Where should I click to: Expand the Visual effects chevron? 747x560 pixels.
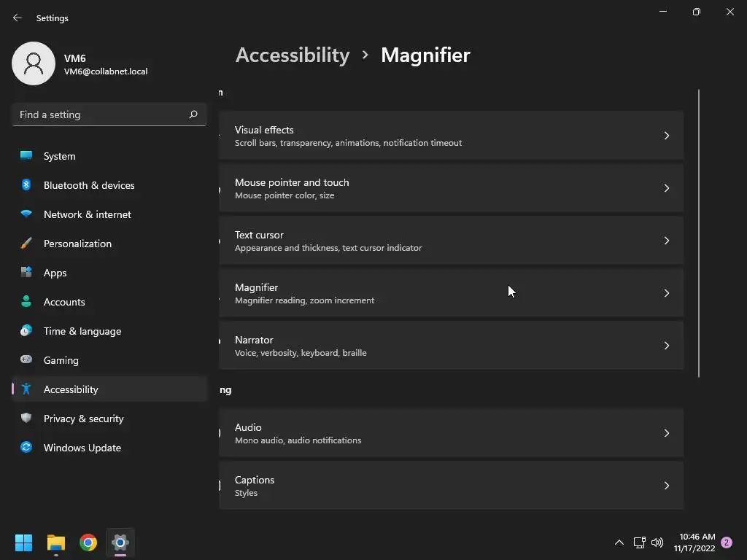click(x=666, y=136)
